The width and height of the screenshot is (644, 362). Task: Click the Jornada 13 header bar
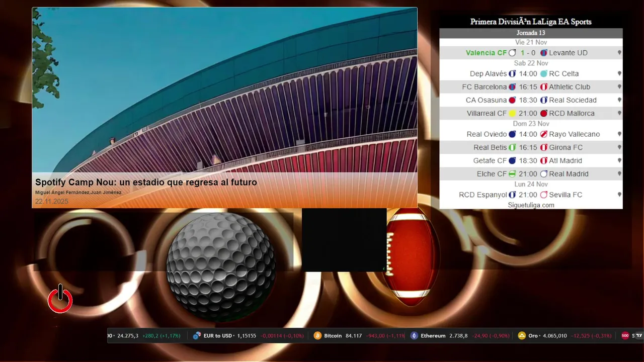tap(531, 33)
